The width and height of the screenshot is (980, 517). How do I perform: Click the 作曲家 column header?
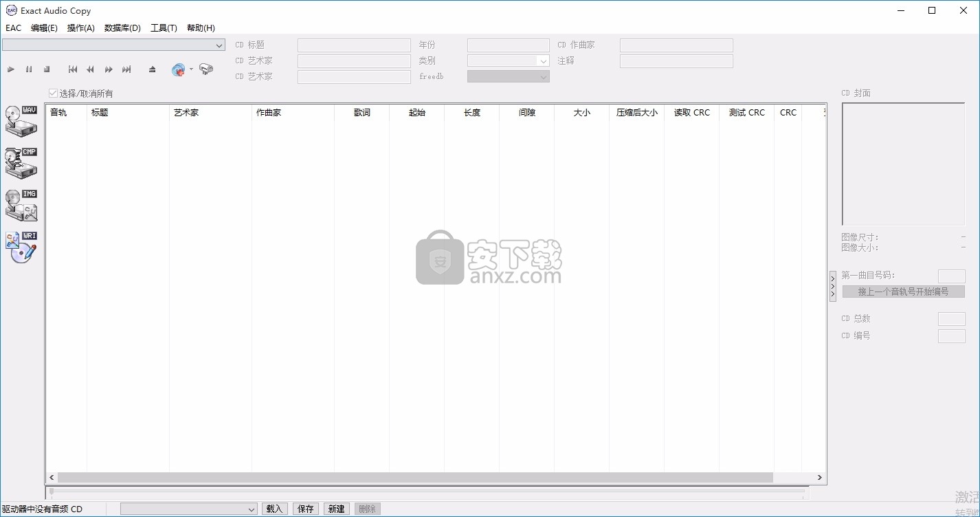pos(293,113)
